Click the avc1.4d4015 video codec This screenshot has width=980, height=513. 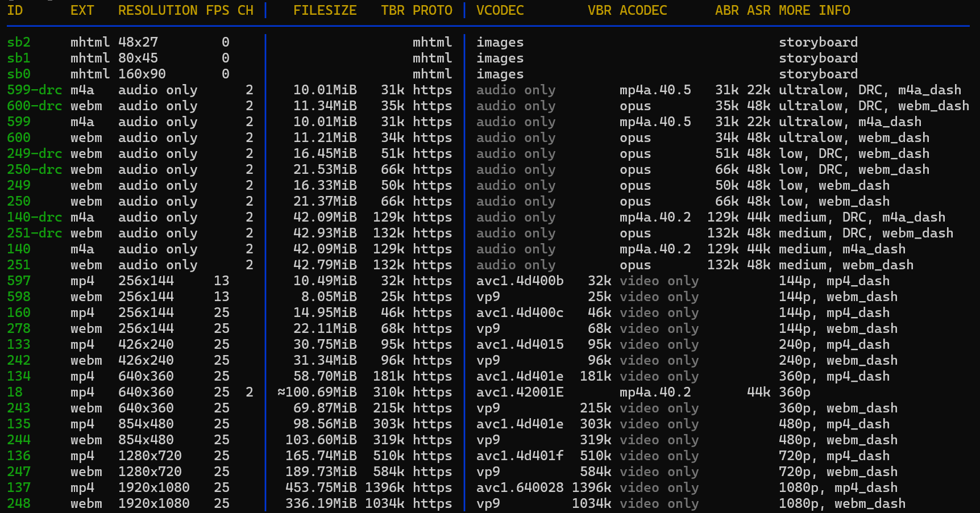click(x=520, y=344)
